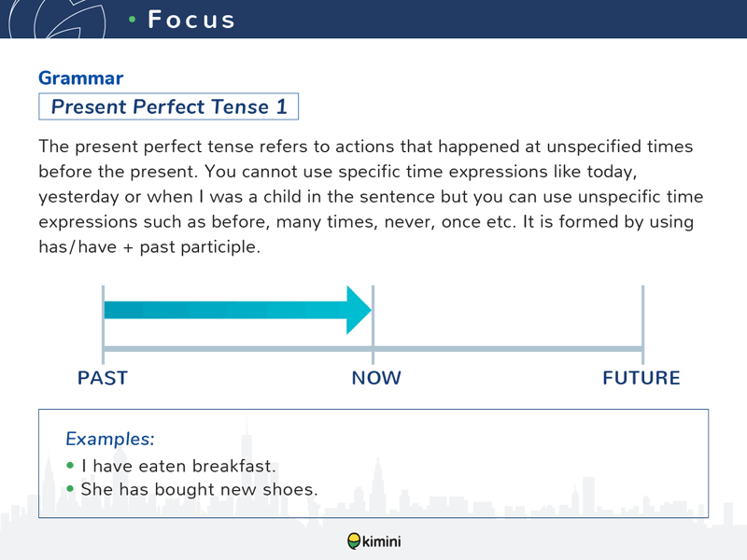Screen dimensions: 747x560
Task: Click the green dot beside Focus title
Action: point(133,20)
